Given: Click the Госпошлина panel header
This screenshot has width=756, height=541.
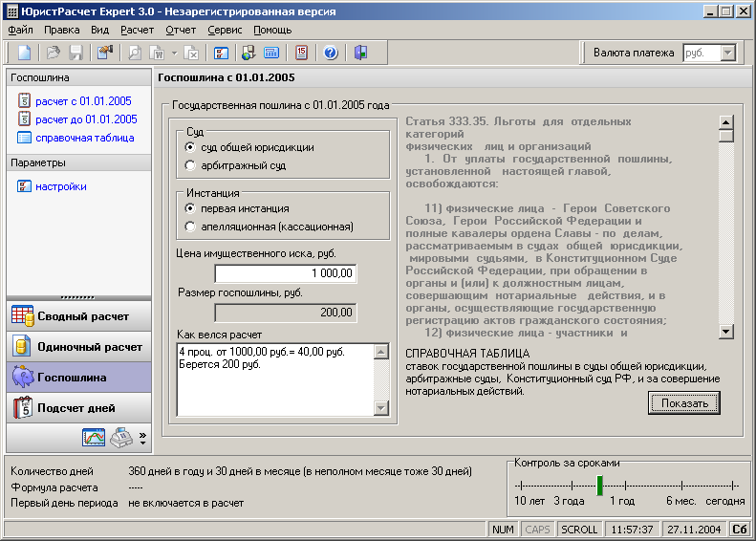Looking at the screenshot, I should pos(78,77).
